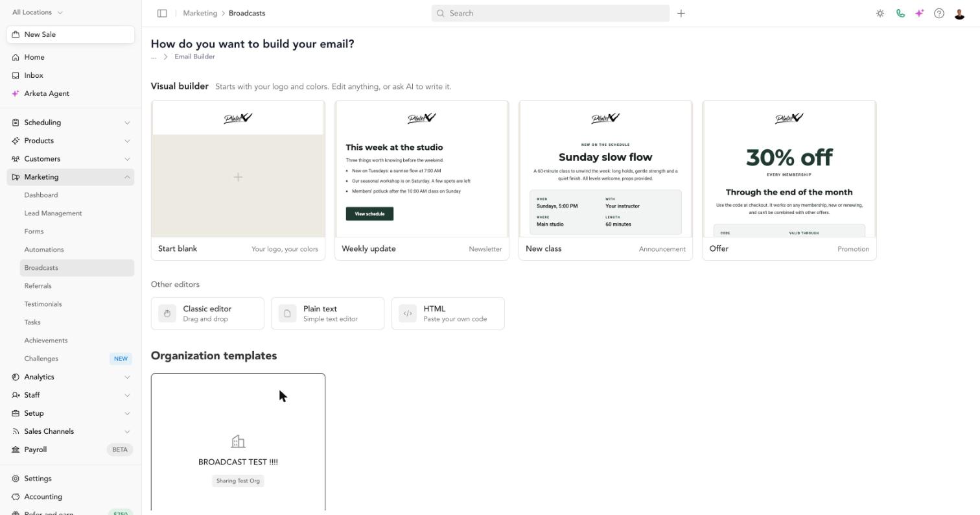Viewport: 980px width, 515px height.
Task: Open Tasks submenu item
Action: pos(77,322)
